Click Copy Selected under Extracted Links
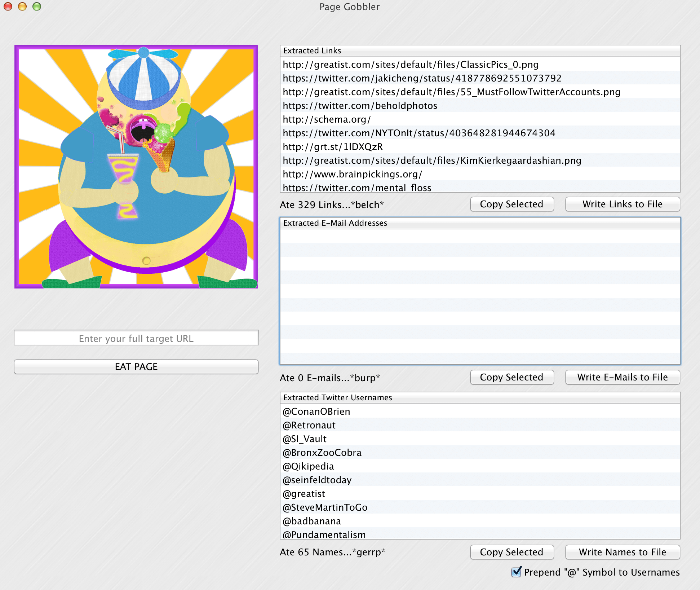700x590 pixels. pyautogui.click(x=512, y=204)
